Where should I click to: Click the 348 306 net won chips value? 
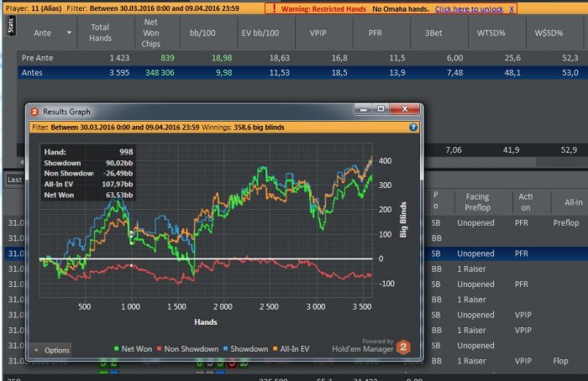coord(160,73)
